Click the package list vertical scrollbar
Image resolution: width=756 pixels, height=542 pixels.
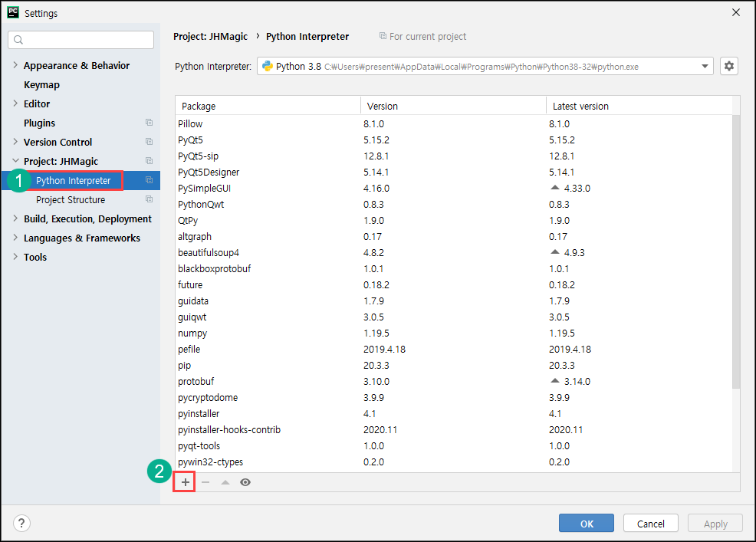point(736,251)
